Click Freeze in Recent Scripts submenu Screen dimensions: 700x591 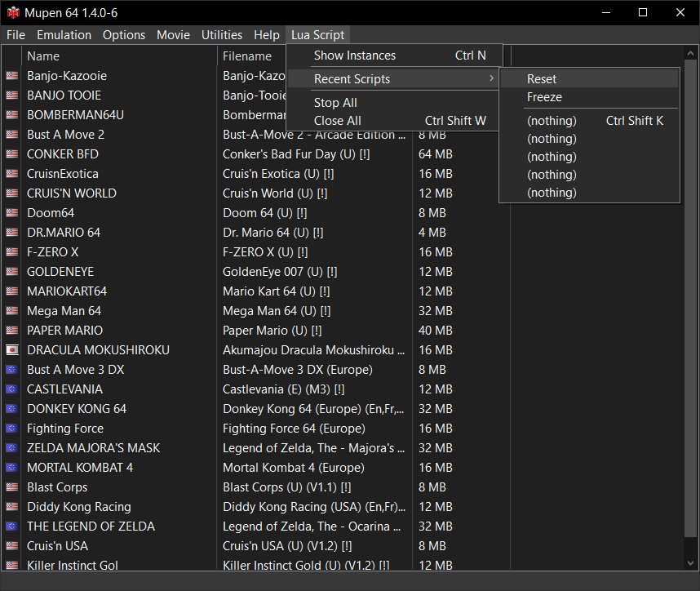coord(589,97)
